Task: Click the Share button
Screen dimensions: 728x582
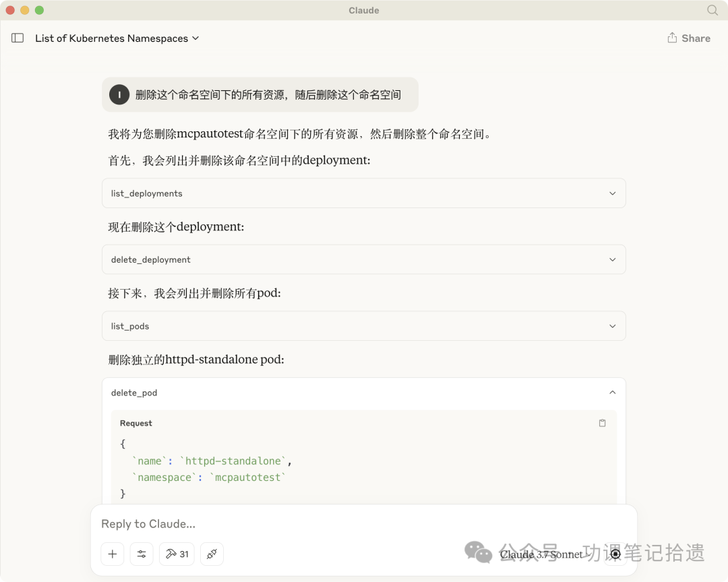Action: [x=689, y=38]
